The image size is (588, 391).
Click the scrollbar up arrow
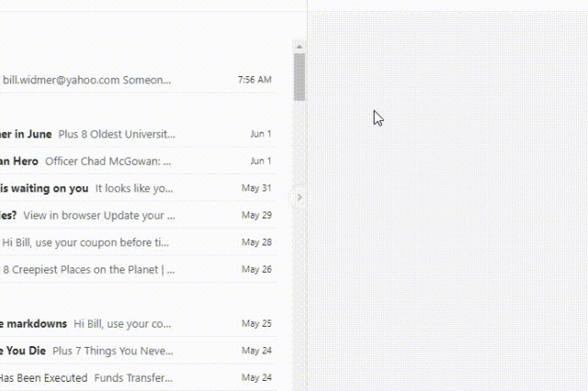tap(300, 45)
